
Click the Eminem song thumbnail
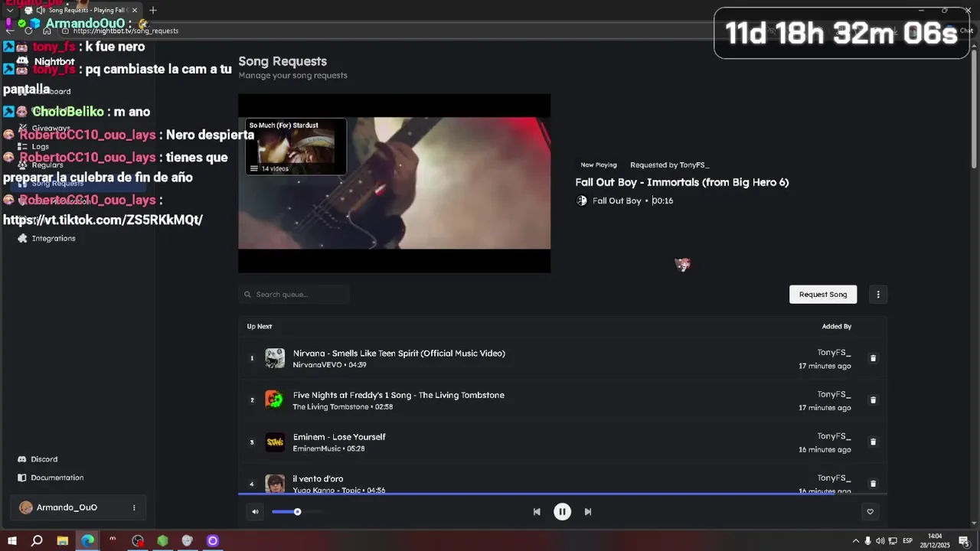[x=275, y=442]
